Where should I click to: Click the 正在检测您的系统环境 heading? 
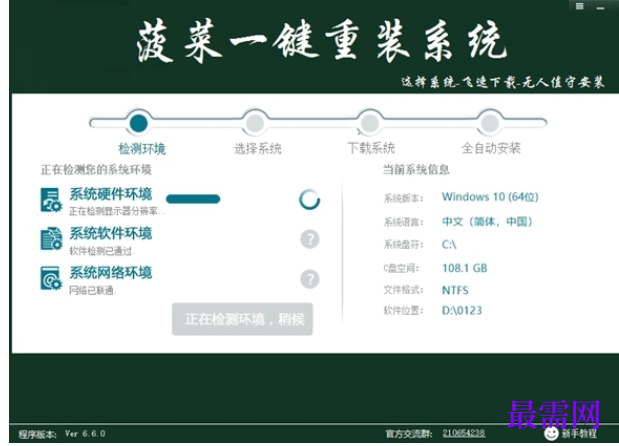[96, 170]
